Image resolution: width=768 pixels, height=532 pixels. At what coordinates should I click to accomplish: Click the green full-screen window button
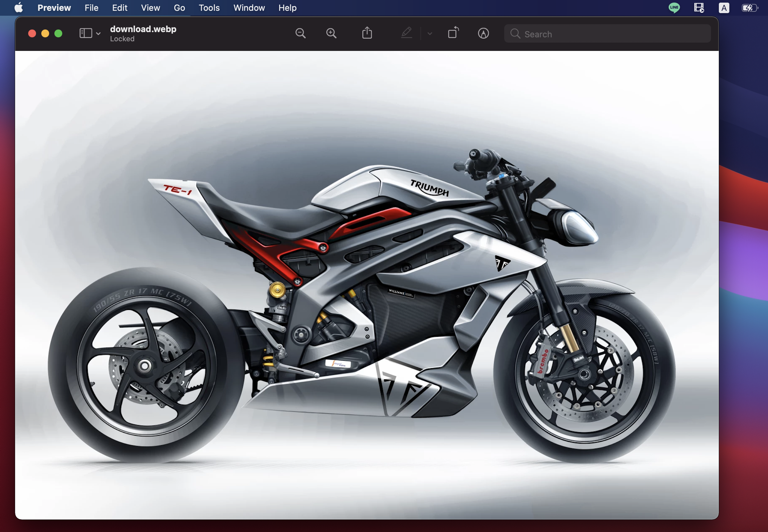tap(58, 33)
